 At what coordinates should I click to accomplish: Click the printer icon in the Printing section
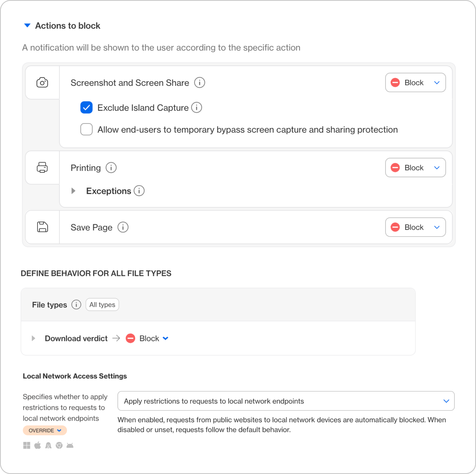(42, 167)
